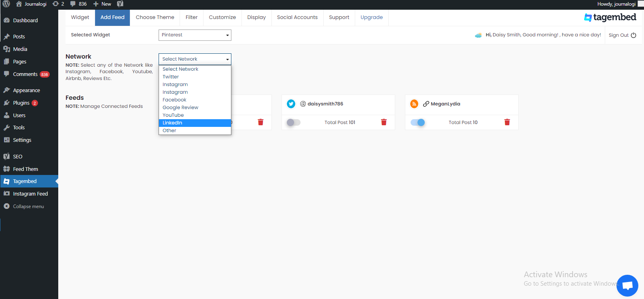
Task: Switch to the Filter tab
Action: pos(192,17)
